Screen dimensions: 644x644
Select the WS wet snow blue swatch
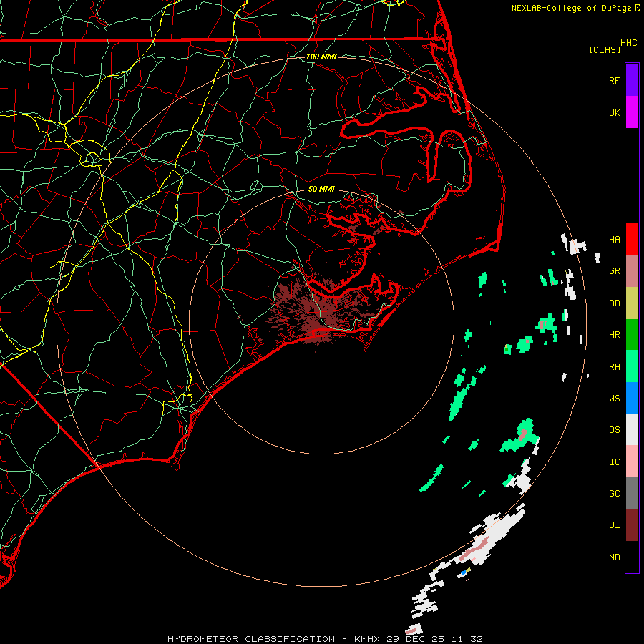click(x=632, y=398)
